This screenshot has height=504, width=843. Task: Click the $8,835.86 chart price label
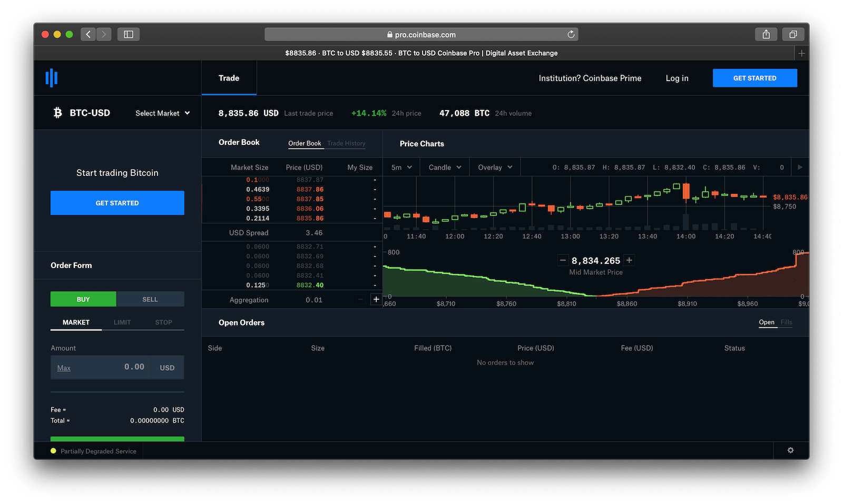[790, 197]
